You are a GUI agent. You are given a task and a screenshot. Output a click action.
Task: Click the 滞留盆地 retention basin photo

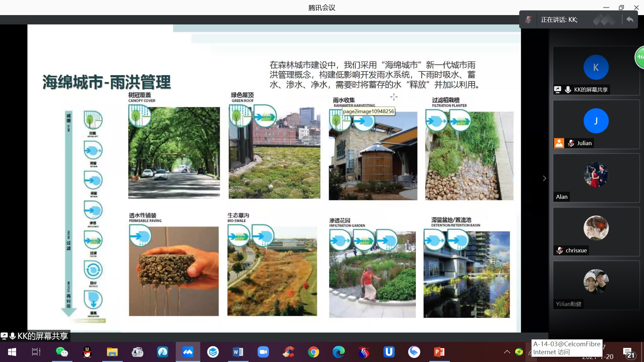pyautogui.click(x=467, y=275)
